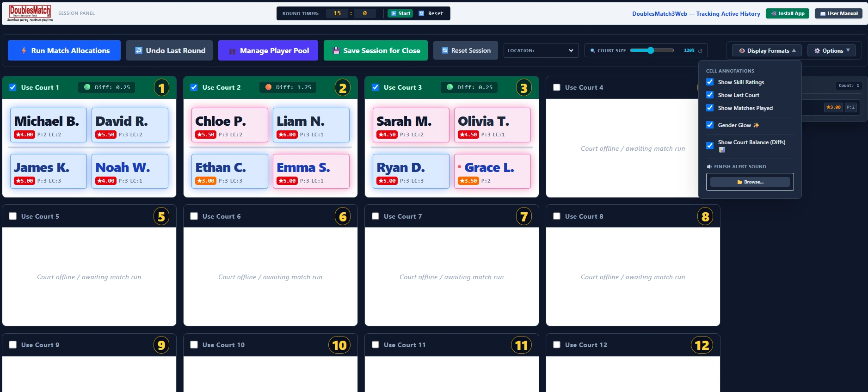Save Session for Close
The height and width of the screenshot is (392, 868).
tap(376, 50)
